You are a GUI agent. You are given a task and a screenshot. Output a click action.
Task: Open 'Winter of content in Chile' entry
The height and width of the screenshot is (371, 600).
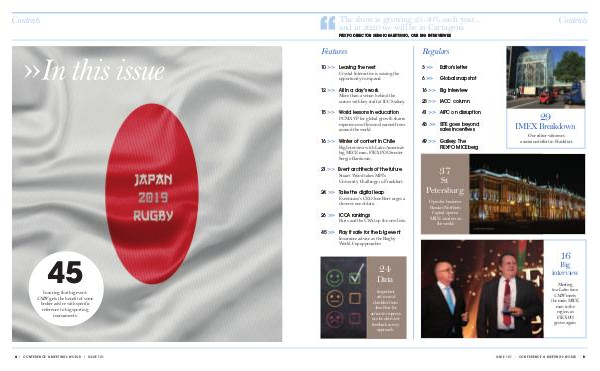click(366, 141)
